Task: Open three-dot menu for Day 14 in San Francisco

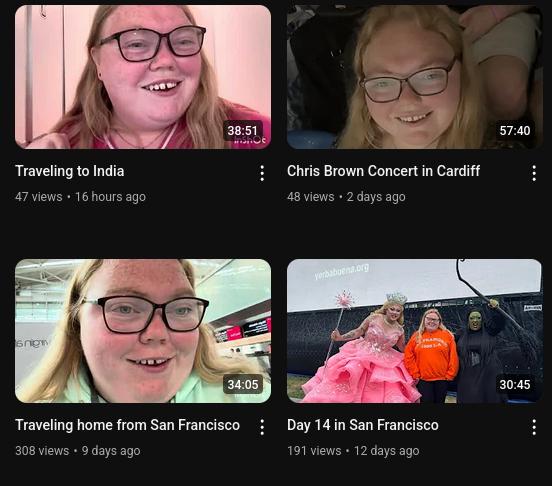Action: tap(534, 427)
